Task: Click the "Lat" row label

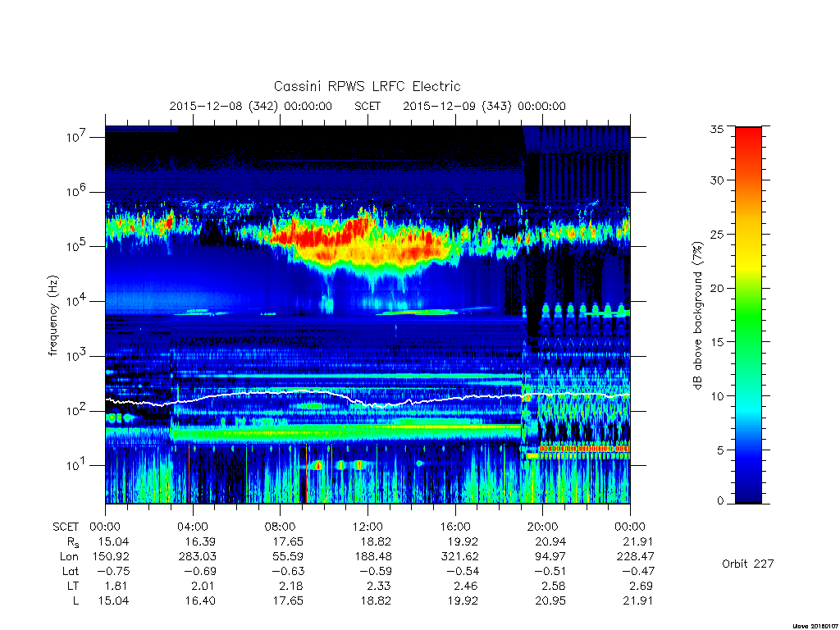Action: [x=70, y=571]
